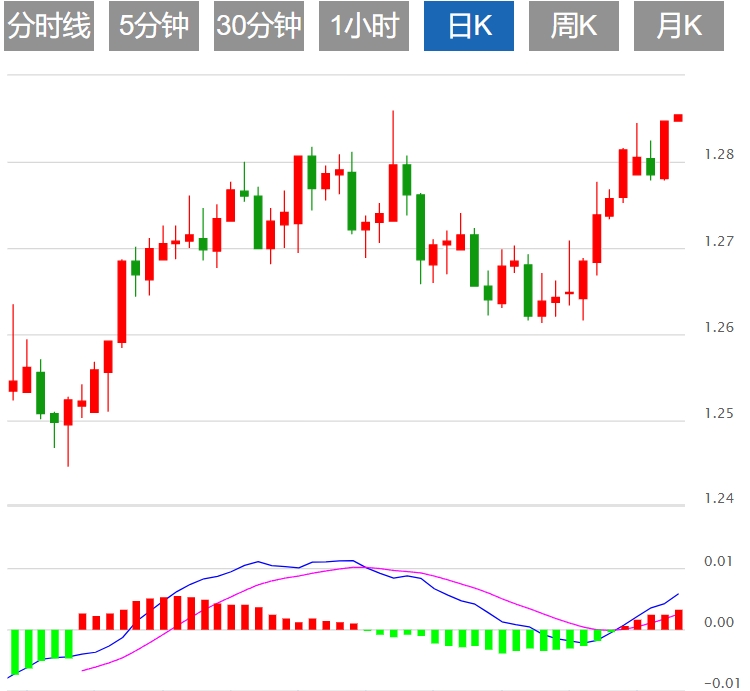Switch to the 周K weekly tab
The height and width of the screenshot is (691, 750).
tap(574, 26)
